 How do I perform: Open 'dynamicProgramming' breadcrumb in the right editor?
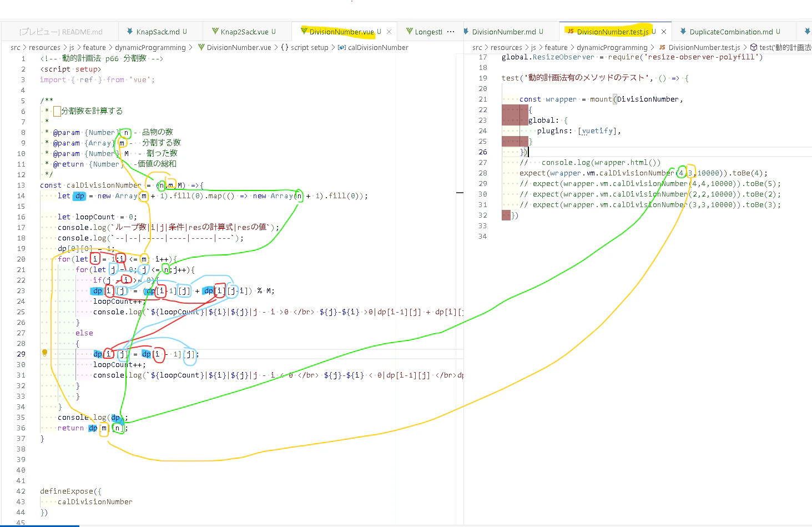tap(612, 48)
